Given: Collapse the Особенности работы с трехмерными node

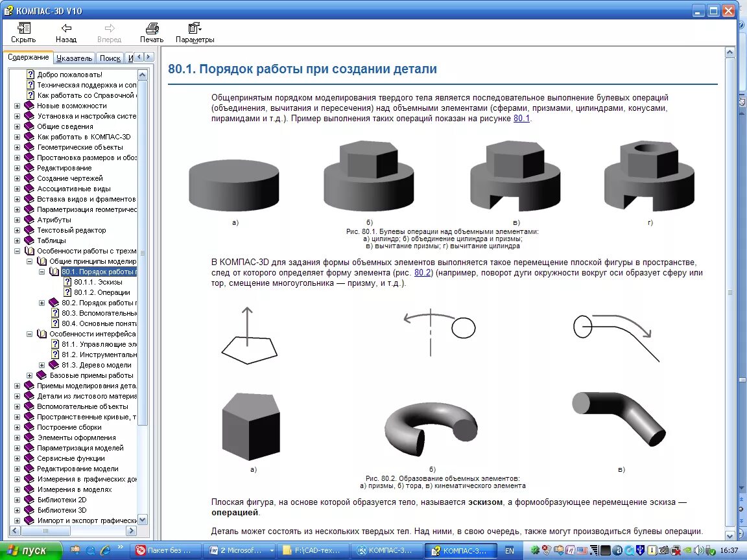Looking at the screenshot, I should (17, 251).
